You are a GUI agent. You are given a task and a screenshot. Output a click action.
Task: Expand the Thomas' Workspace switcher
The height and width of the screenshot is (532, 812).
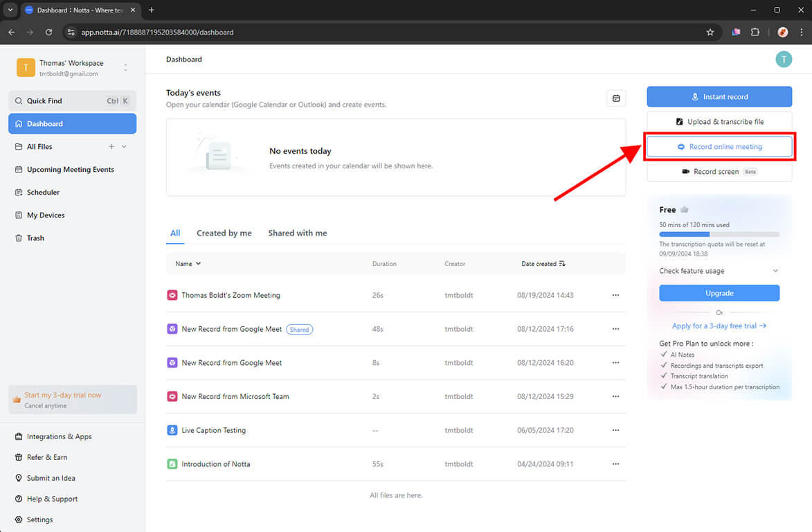125,68
